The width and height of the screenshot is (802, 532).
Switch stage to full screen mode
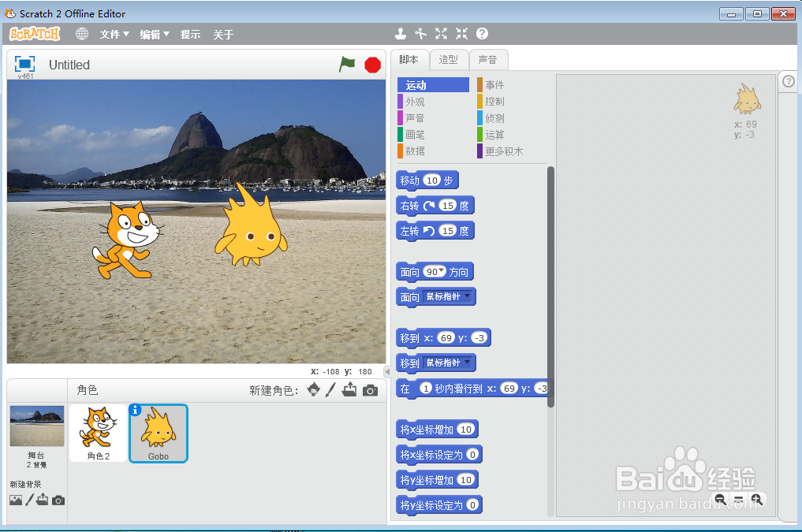(24, 64)
